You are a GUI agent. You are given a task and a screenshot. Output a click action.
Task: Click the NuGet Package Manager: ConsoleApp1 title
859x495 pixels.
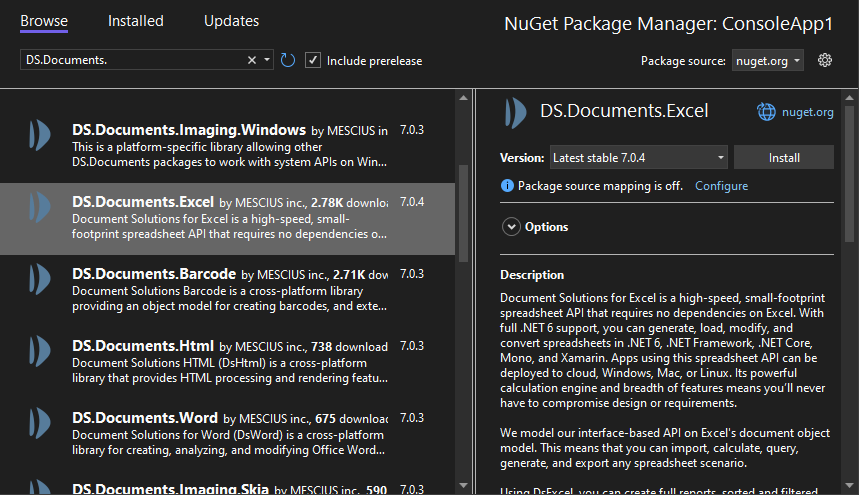[x=668, y=24]
